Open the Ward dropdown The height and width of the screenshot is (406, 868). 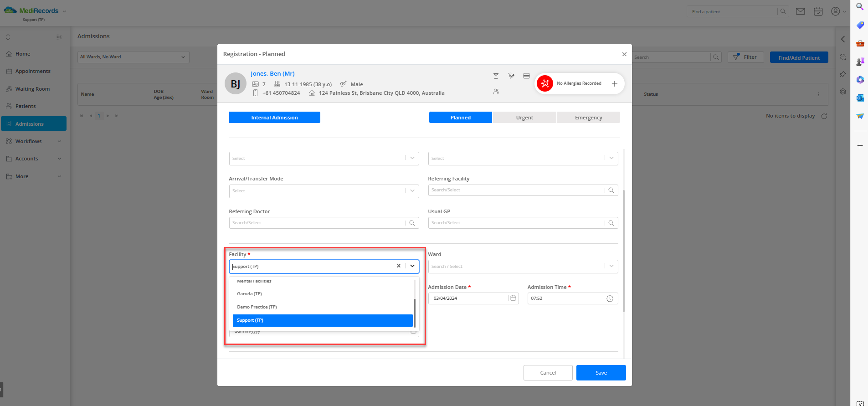tap(523, 266)
